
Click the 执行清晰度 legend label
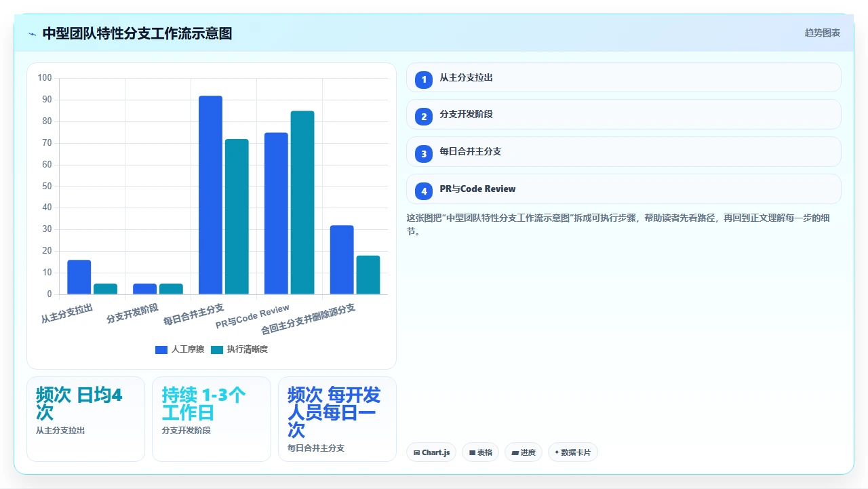(x=248, y=349)
